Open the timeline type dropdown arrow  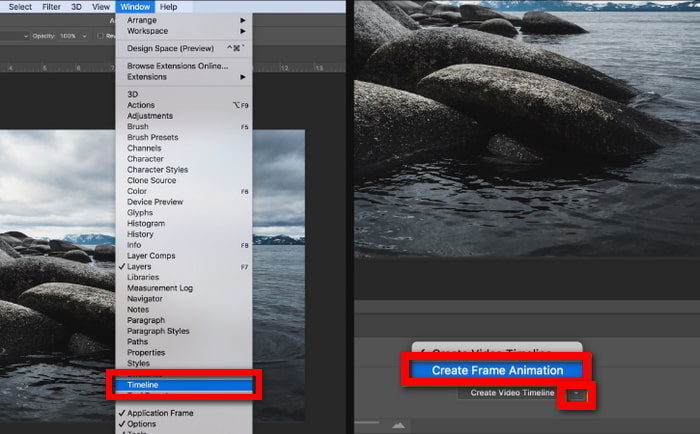[x=576, y=394]
